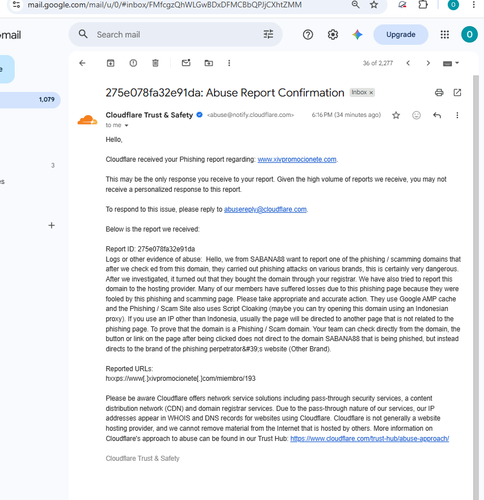Click the abusereply@cloudflare.com link
Image resolution: width=484 pixels, height=500 pixels.
265,209
